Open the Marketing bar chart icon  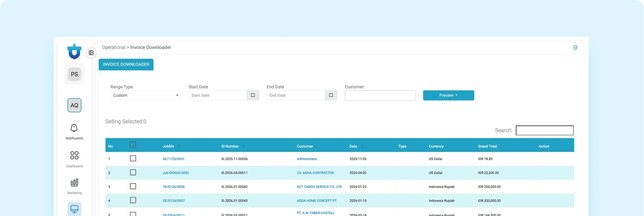click(74, 182)
